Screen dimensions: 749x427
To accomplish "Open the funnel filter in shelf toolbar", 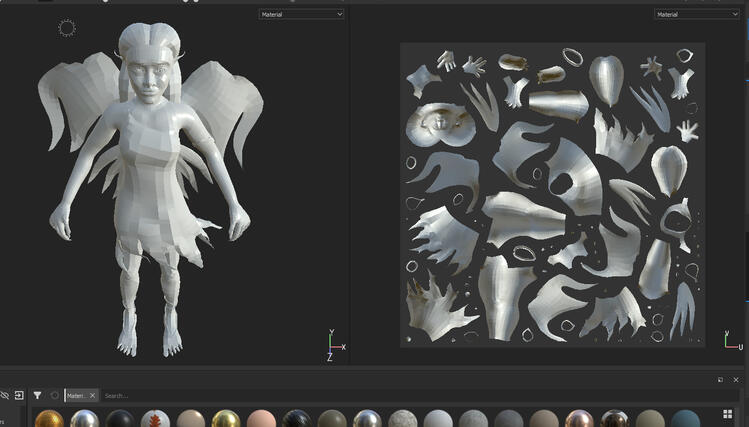I will click(37, 396).
